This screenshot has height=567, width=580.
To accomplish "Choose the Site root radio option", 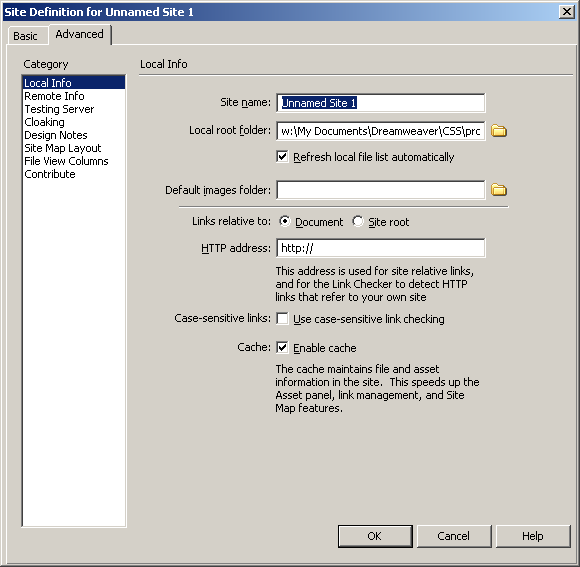I will pyautogui.click(x=358, y=222).
